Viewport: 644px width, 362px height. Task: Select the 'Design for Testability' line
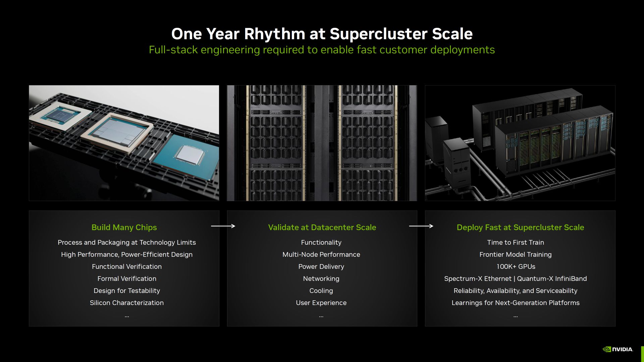pos(127,291)
